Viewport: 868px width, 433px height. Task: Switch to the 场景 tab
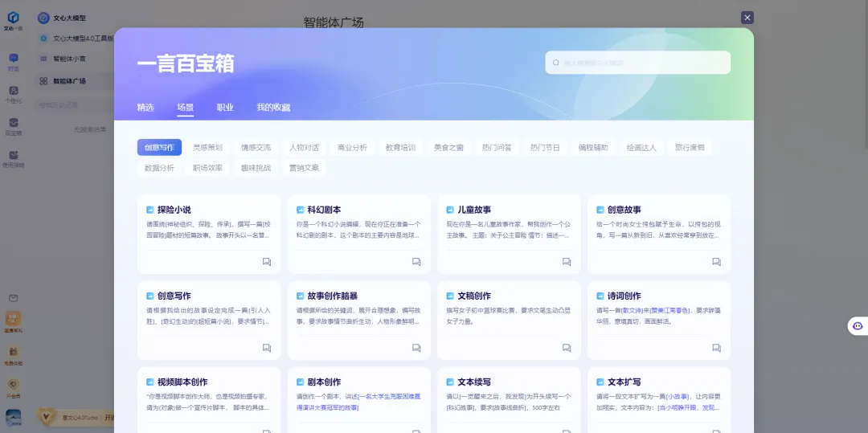click(x=186, y=108)
